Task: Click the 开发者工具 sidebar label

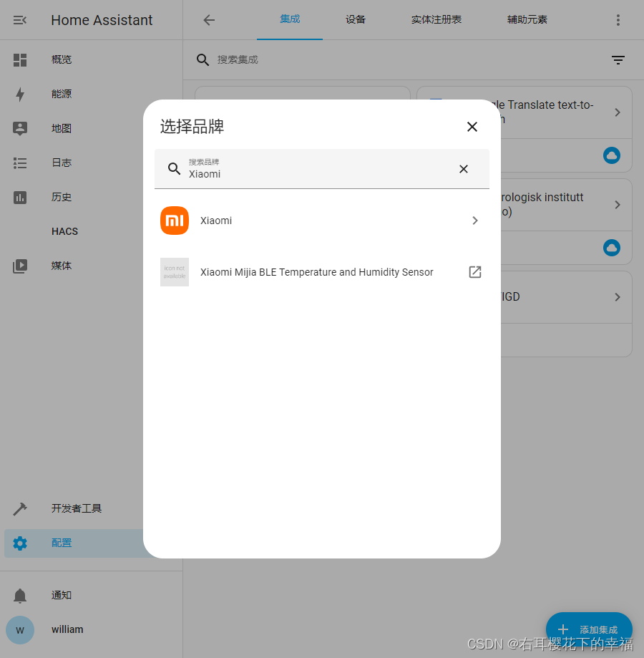Action: click(x=77, y=508)
